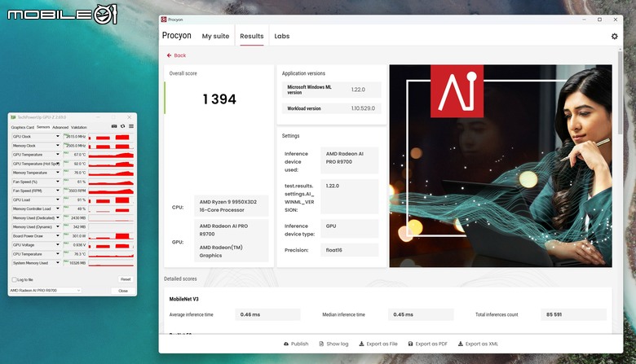The width and height of the screenshot is (636, 364).
Task: Expand the GPU Load sensor dropdown
Action: point(57,200)
